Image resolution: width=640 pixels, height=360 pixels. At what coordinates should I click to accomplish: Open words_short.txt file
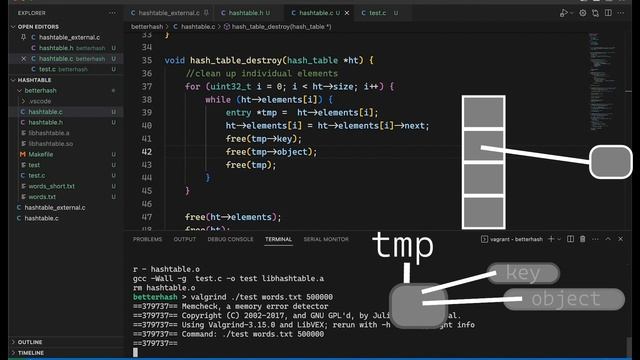65,186
